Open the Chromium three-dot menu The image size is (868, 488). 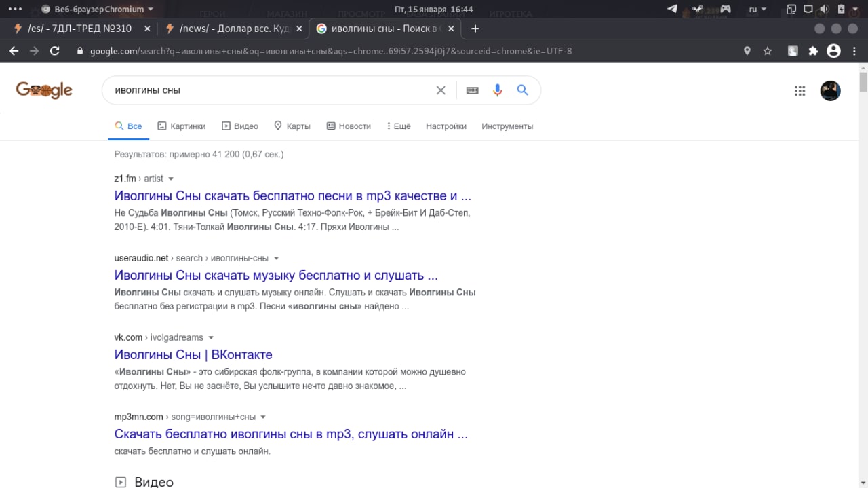pyautogui.click(x=854, y=51)
